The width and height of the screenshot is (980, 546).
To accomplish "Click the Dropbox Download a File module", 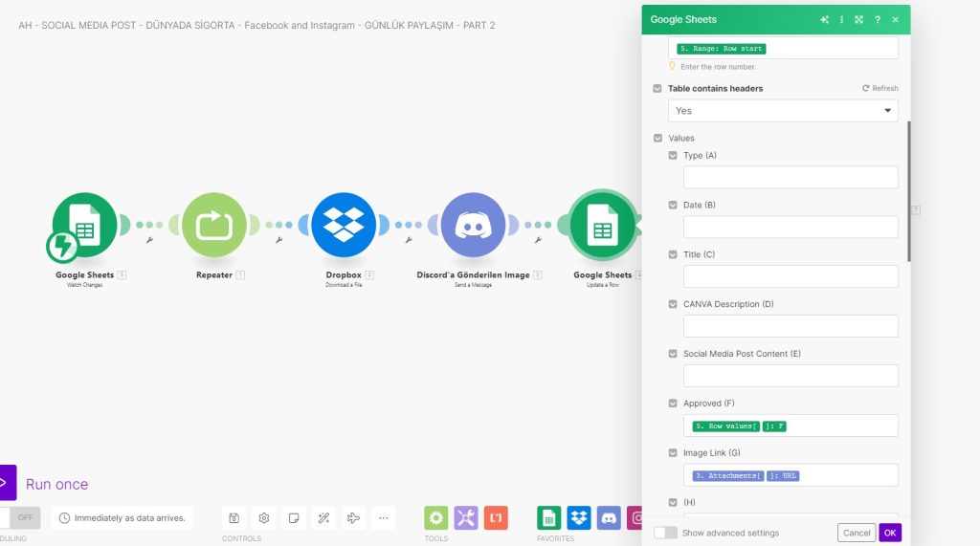I will point(344,226).
